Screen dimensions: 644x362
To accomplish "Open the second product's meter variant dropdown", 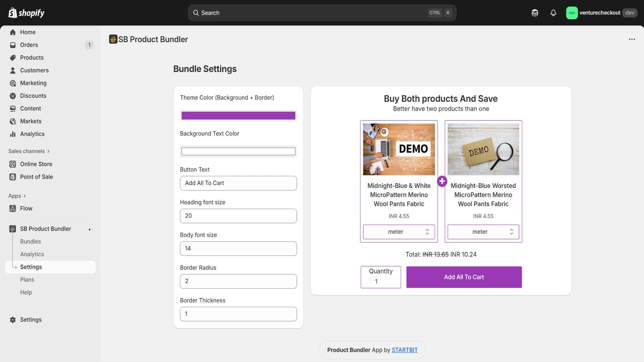I will point(483,232).
